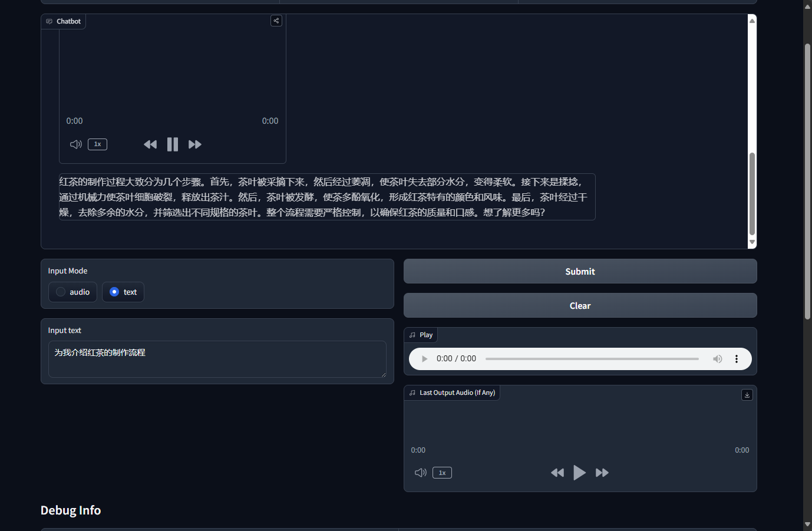Start playback in the Play audio player
This screenshot has height=531, width=812.
click(424, 359)
